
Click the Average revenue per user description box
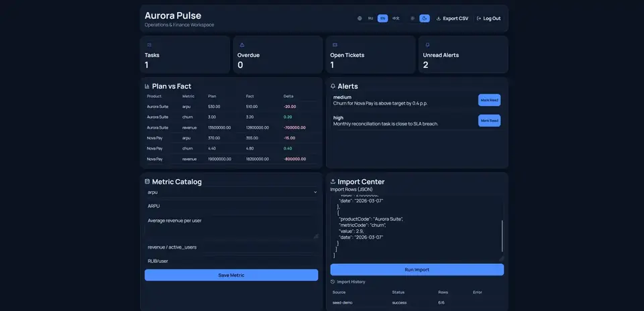tap(231, 227)
